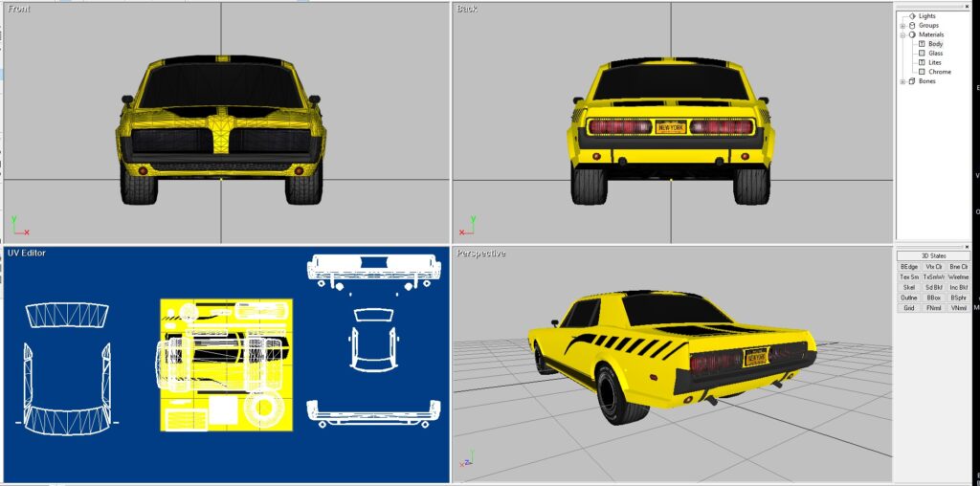The width and height of the screenshot is (980, 486).
Task: Click the axis gizmo in Perspective viewport
Action: 467,459
